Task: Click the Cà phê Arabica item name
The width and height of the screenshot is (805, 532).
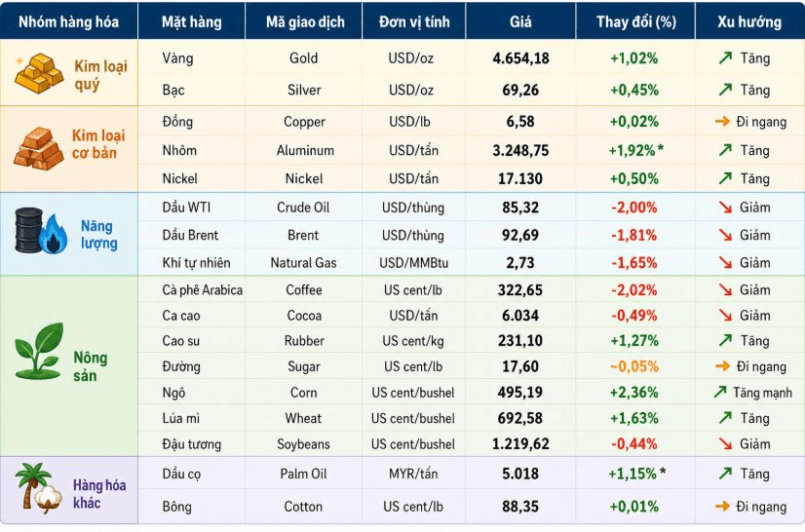Action: tap(203, 290)
